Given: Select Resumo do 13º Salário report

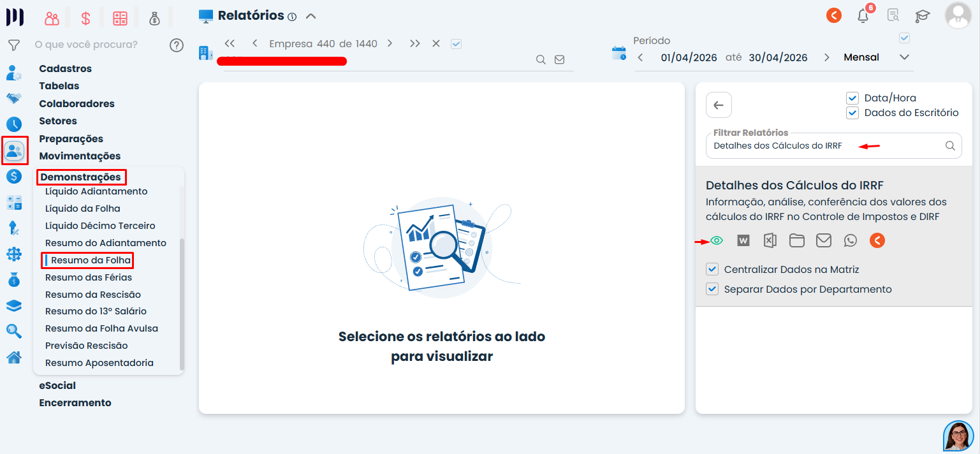Looking at the screenshot, I should pyautogui.click(x=96, y=311).
